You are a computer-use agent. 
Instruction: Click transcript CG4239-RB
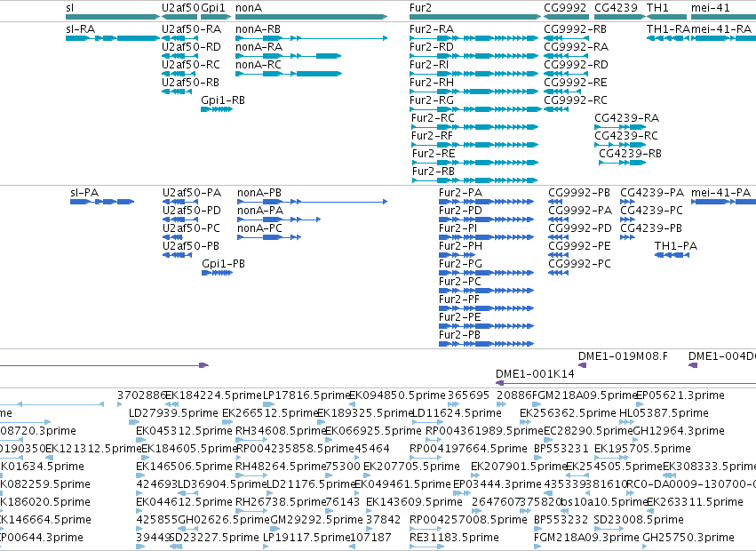click(x=623, y=164)
